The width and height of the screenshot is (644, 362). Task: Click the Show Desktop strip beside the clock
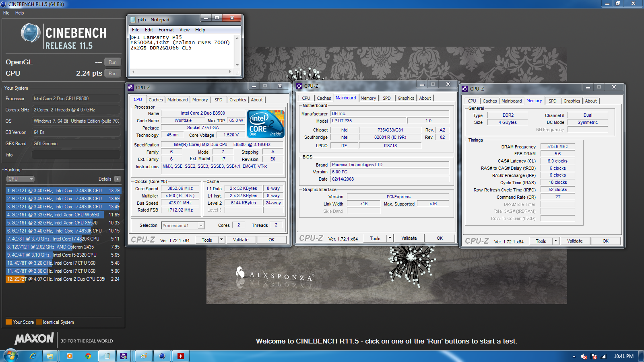(641, 356)
